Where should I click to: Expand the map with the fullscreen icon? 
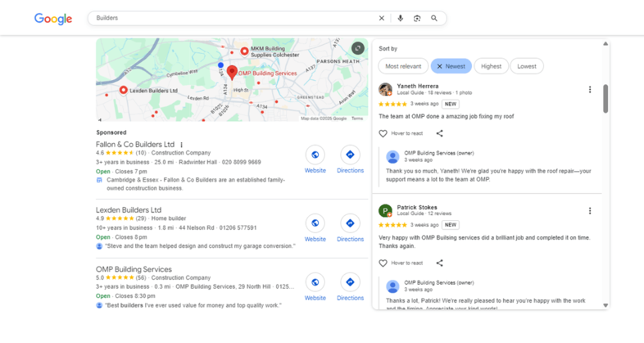[x=358, y=48]
